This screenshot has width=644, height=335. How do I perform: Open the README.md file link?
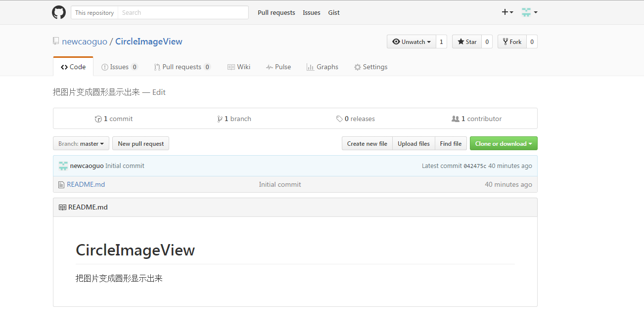point(86,185)
